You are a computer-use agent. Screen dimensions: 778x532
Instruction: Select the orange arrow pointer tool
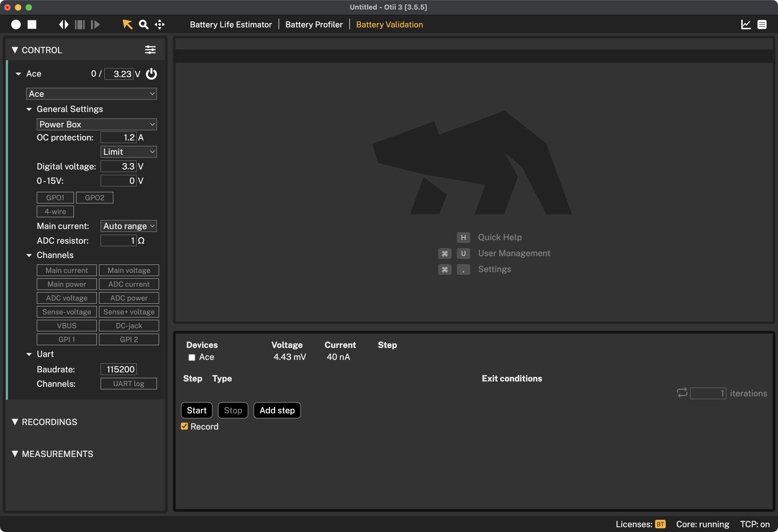pyautogui.click(x=127, y=24)
